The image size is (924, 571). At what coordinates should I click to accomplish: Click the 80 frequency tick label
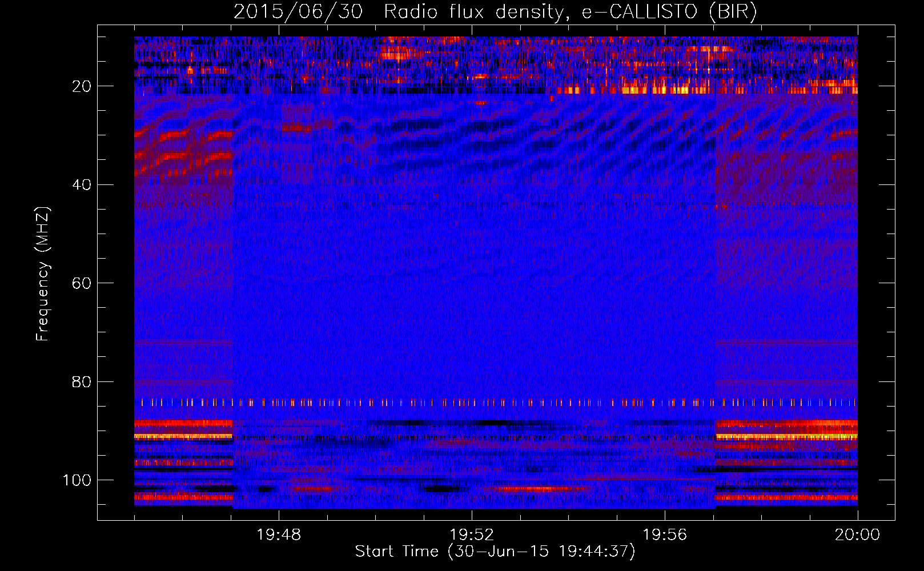tap(82, 381)
